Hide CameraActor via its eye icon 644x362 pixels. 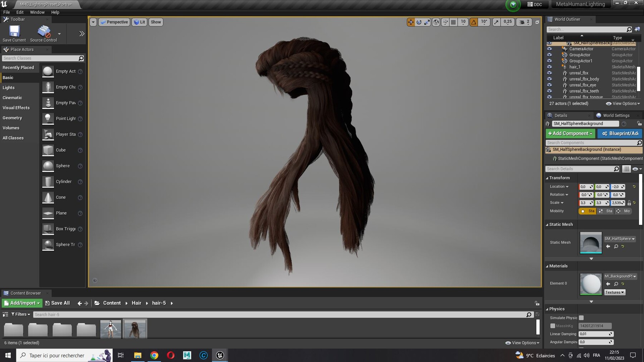click(x=550, y=49)
